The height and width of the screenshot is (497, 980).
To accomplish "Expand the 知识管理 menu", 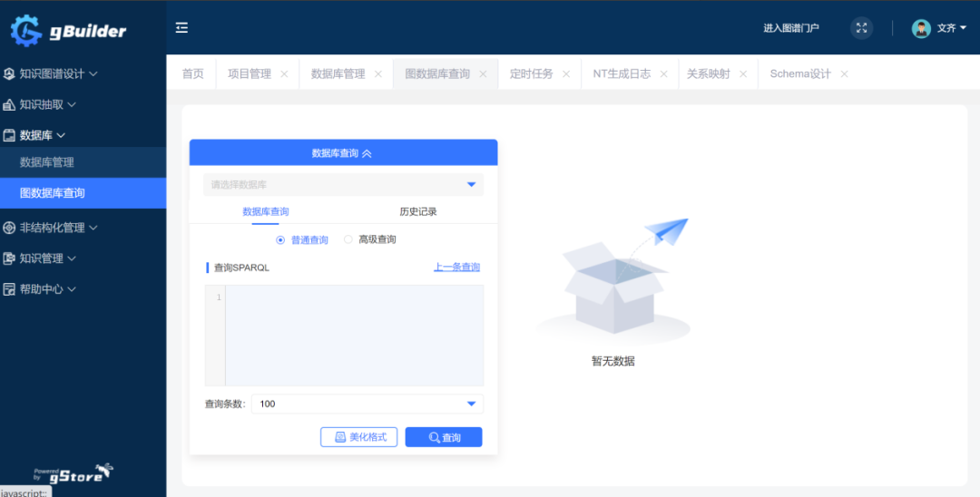I will pos(72,258).
